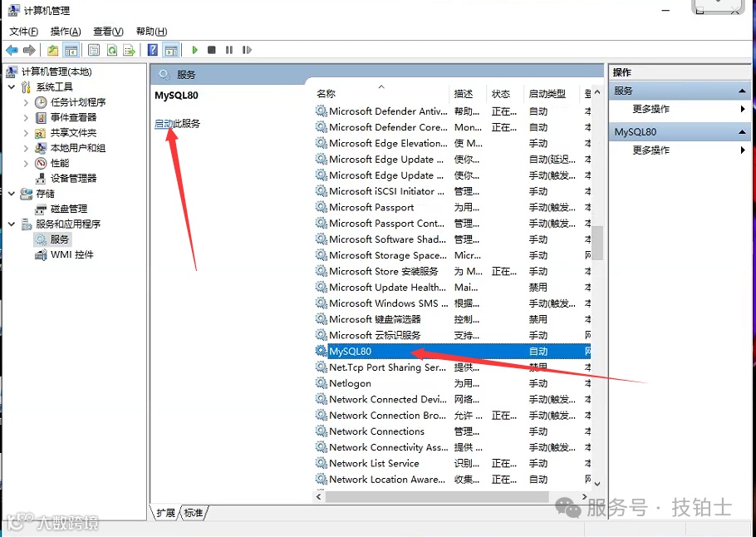Screen dimensions: 756x537
Task: Click the Restart service toolbar icon
Action: coord(247,50)
